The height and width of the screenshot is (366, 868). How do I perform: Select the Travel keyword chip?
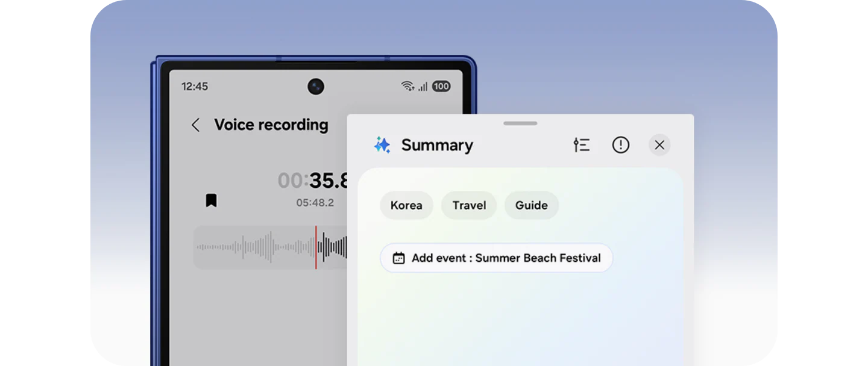point(469,205)
